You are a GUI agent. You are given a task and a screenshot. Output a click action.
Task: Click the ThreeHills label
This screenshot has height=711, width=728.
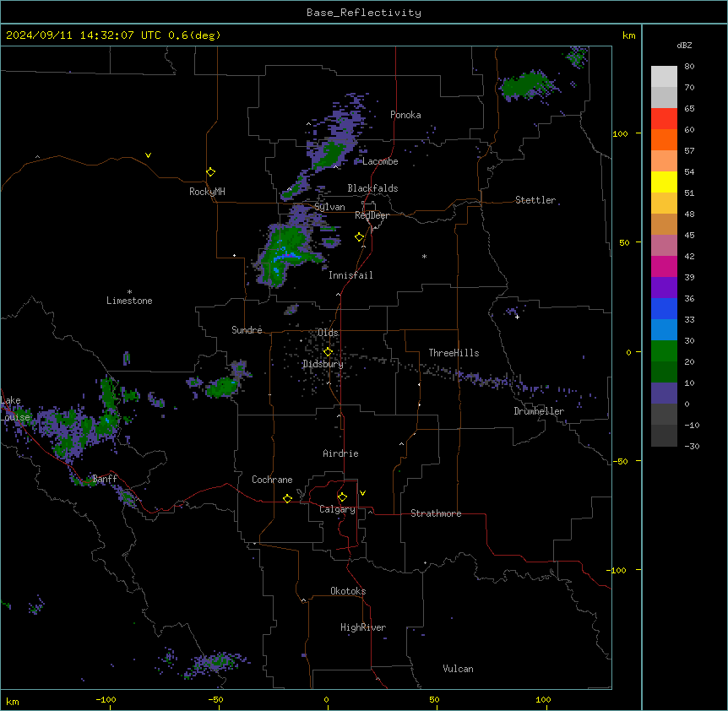pyautogui.click(x=454, y=353)
